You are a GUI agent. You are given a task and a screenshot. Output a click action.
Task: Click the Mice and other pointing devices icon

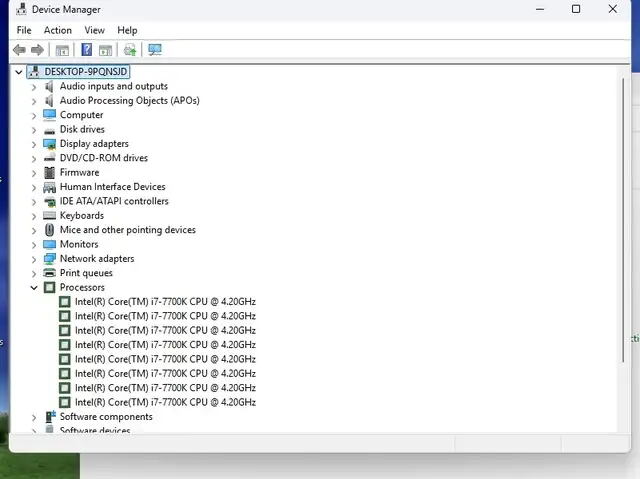click(x=49, y=230)
